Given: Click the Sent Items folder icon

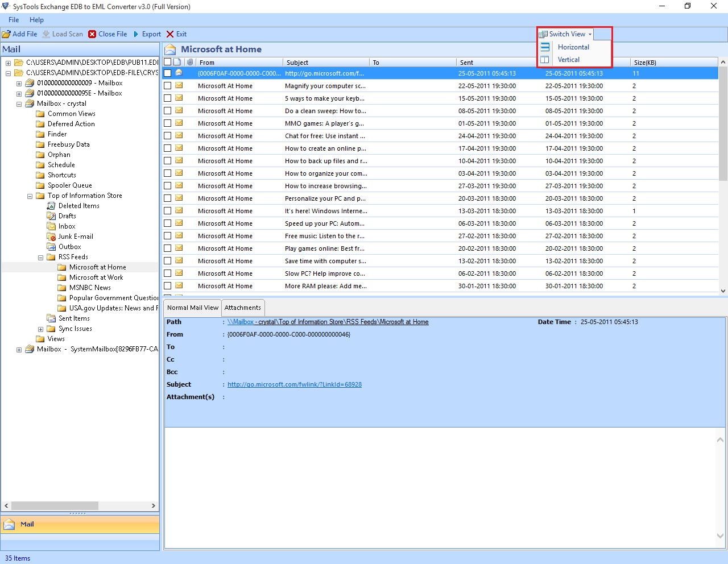Looking at the screenshot, I should [x=51, y=318].
